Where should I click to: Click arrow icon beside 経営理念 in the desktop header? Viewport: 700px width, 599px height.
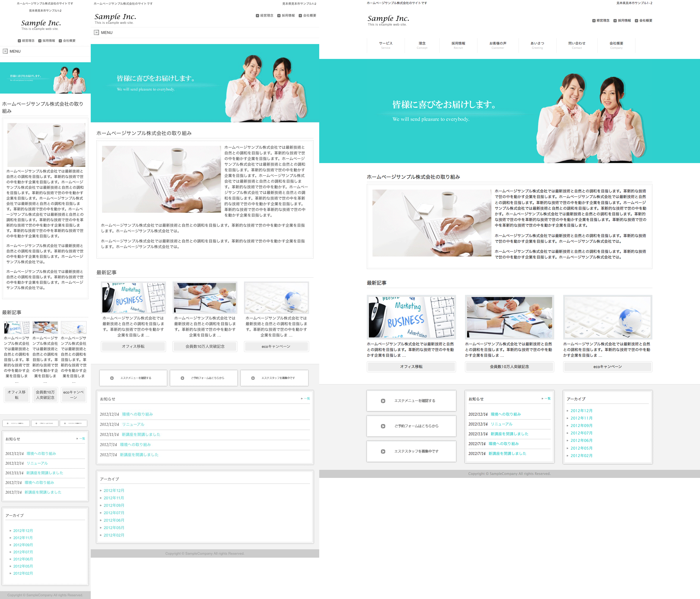(x=594, y=21)
